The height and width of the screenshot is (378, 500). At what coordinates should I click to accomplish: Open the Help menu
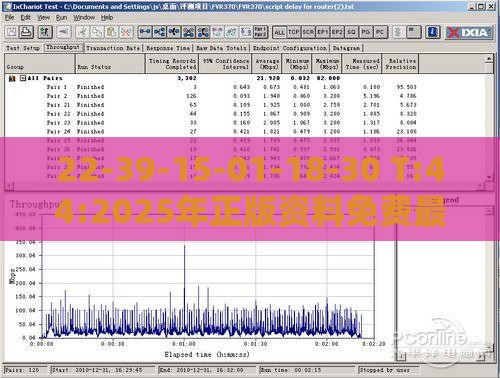click(107, 18)
